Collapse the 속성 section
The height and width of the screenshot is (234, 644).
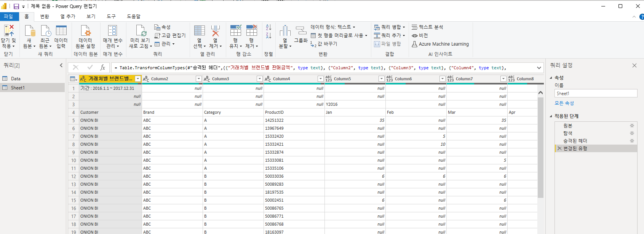point(551,78)
